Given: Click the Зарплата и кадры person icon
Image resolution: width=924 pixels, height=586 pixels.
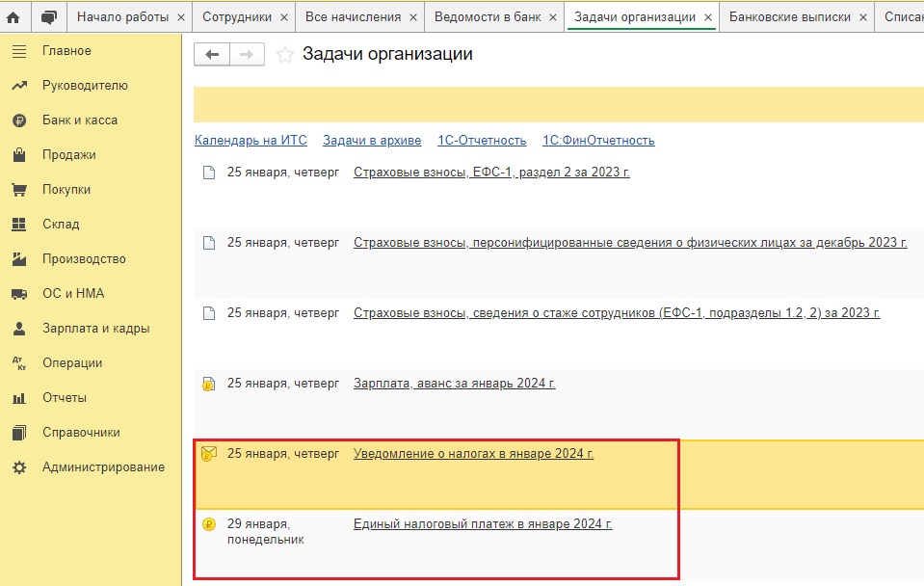Looking at the screenshot, I should [19, 329].
